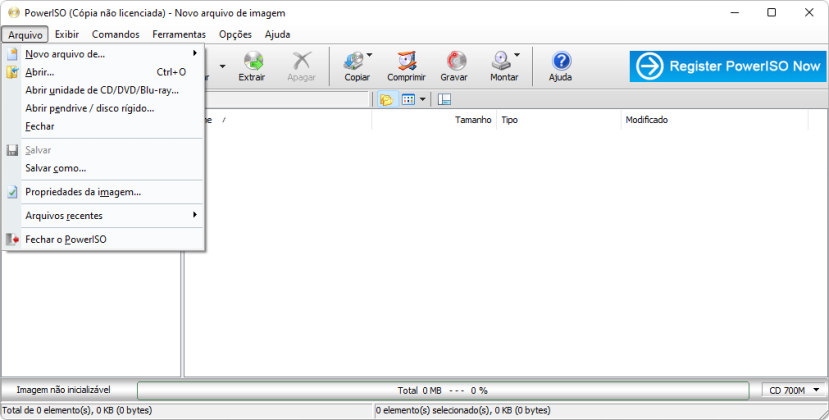Open the Comandos menu
This screenshot has height=420, width=829.
(x=115, y=34)
